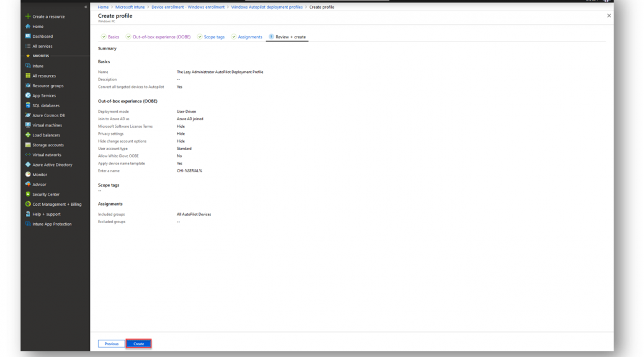Open the All services list icon

28,46
